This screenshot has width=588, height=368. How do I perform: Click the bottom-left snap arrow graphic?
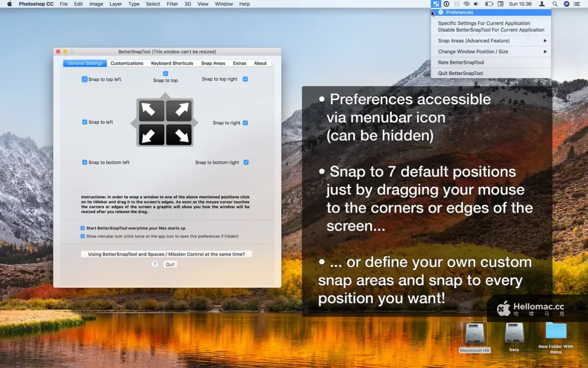coord(152,135)
